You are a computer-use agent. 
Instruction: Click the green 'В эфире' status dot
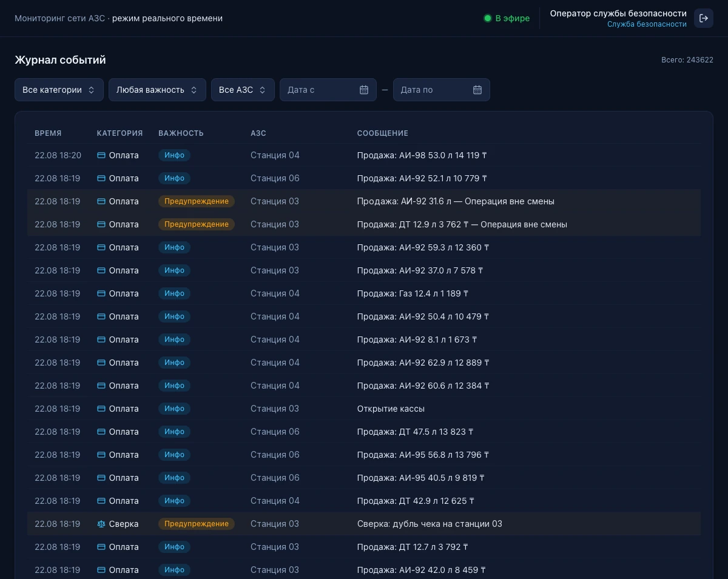click(487, 18)
